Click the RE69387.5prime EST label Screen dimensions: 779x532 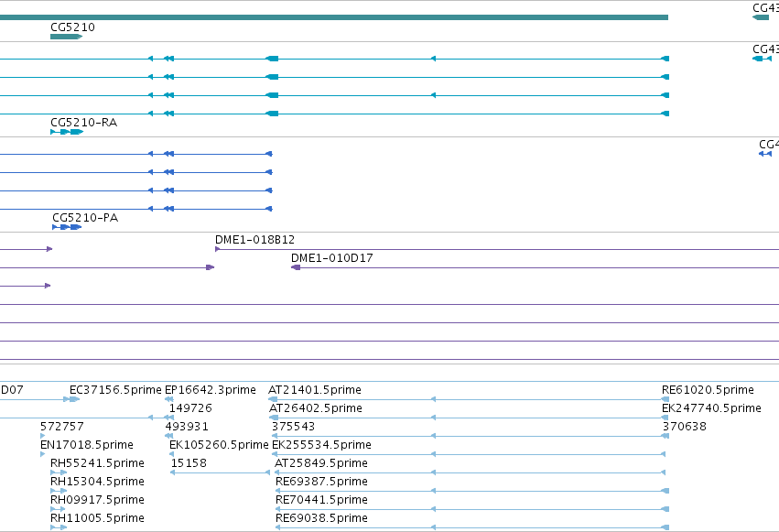pos(321,482)
